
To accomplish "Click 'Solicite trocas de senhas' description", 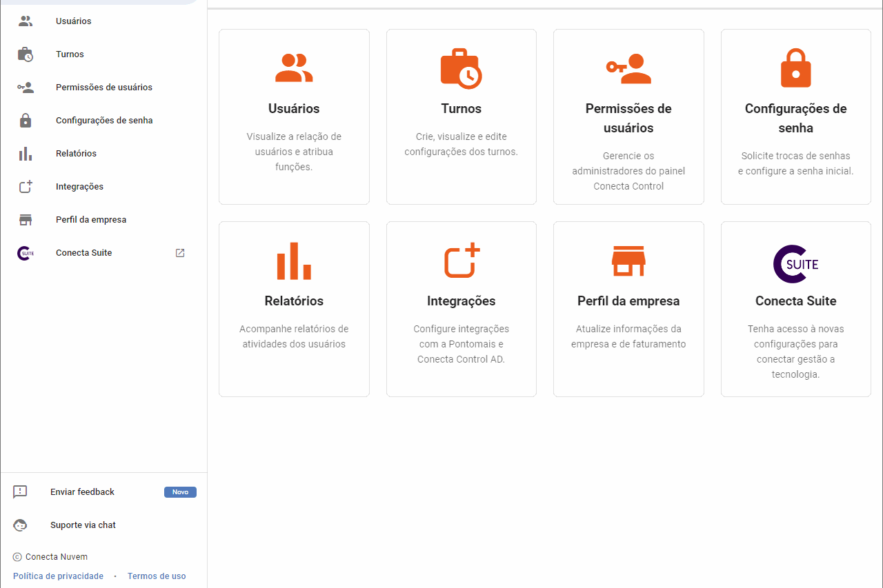I will click(796, 163).
